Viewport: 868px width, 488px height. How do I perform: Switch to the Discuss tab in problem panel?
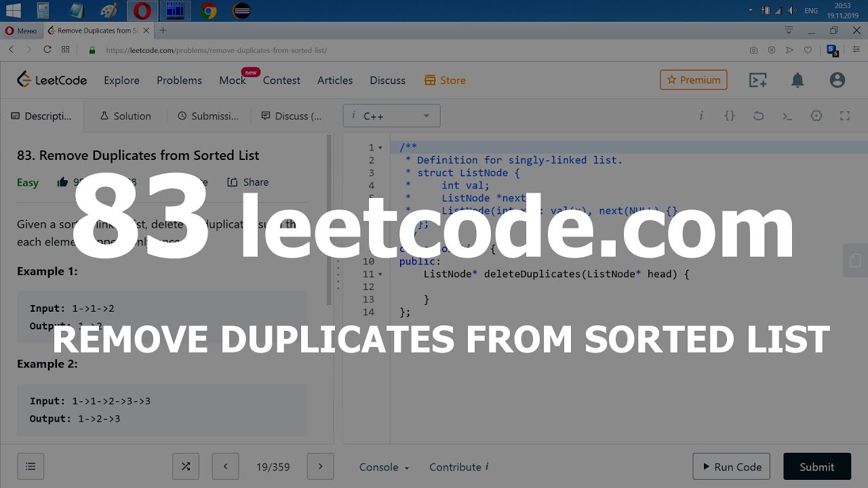(292, 116)
